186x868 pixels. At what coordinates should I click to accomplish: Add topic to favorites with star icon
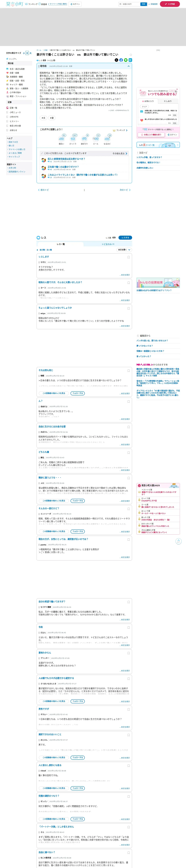pos(131,55)
